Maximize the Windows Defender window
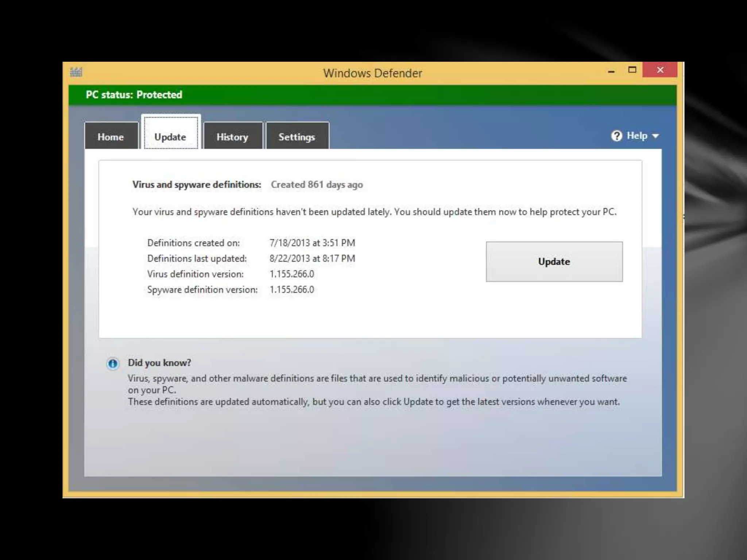747x560 pixels. point(632,70)
